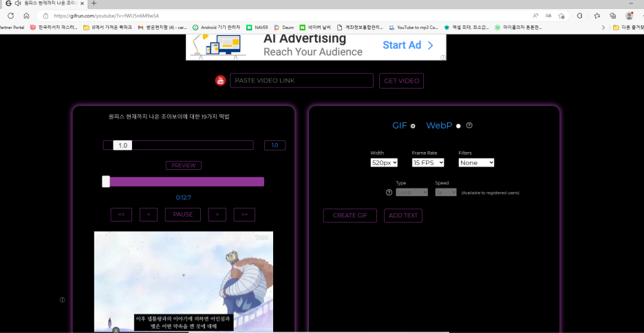Focus the PASTE VIDEO LINK field
Screen dimensions: 644x333
click(x=301, y=80)
